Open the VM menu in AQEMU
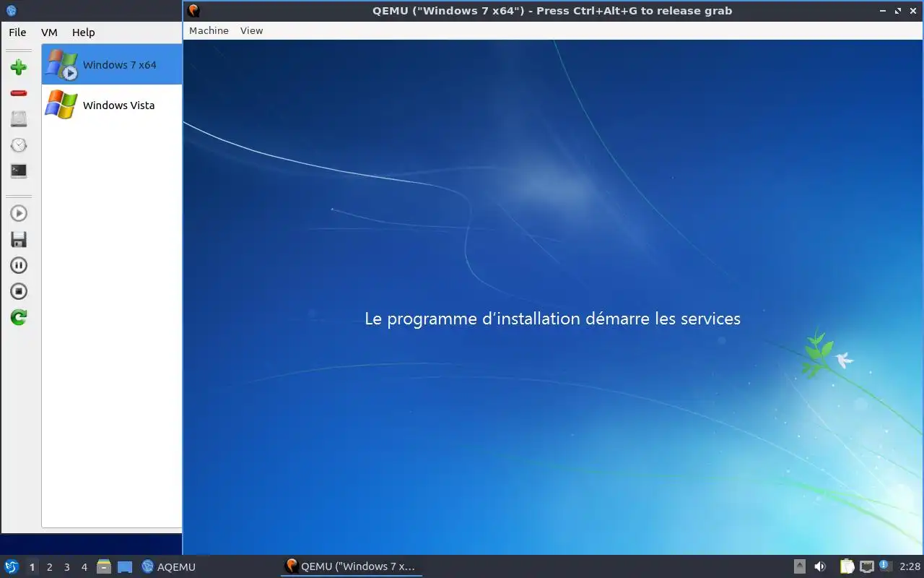Image resolution: width=924 pixels, height=578 pixels. (49, 32)
